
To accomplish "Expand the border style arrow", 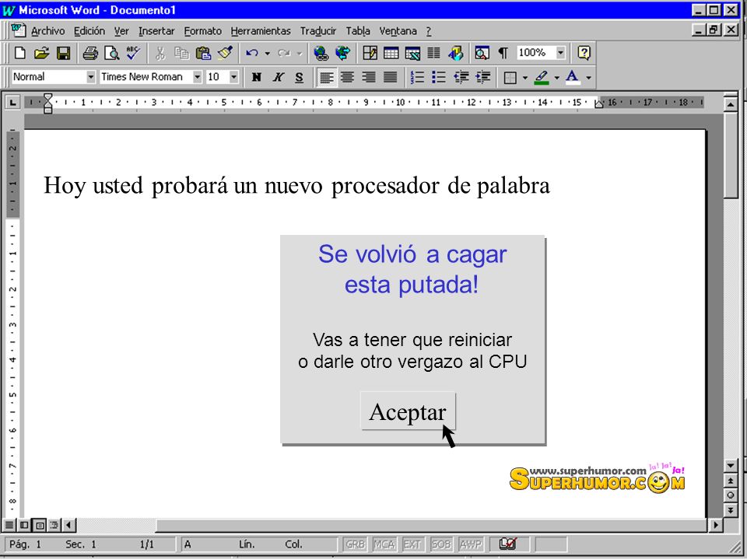I will (524, 78).
